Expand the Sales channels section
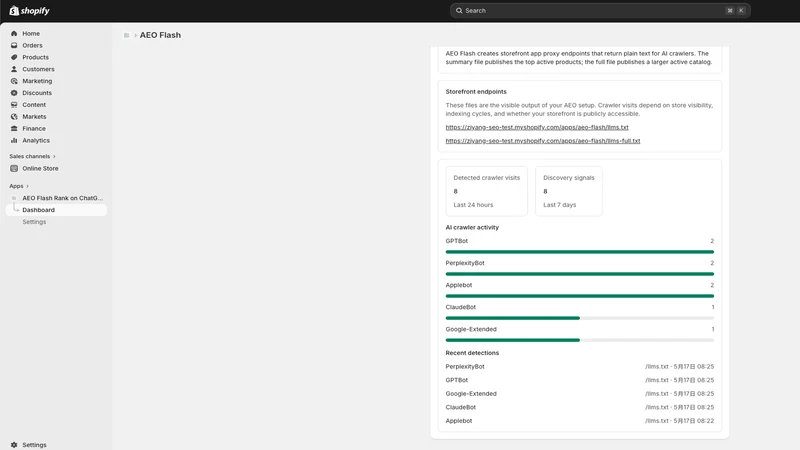Screen dimensions: 800x450 click(54, 157)
